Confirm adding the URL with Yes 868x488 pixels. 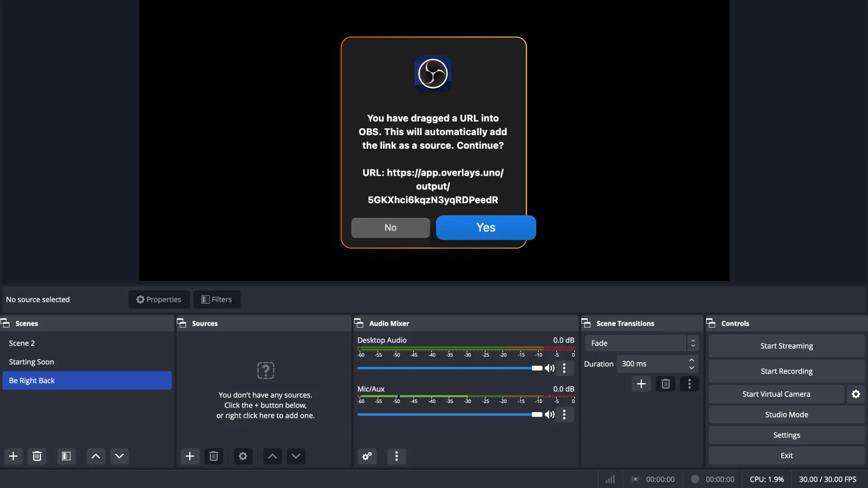(486, 227)
